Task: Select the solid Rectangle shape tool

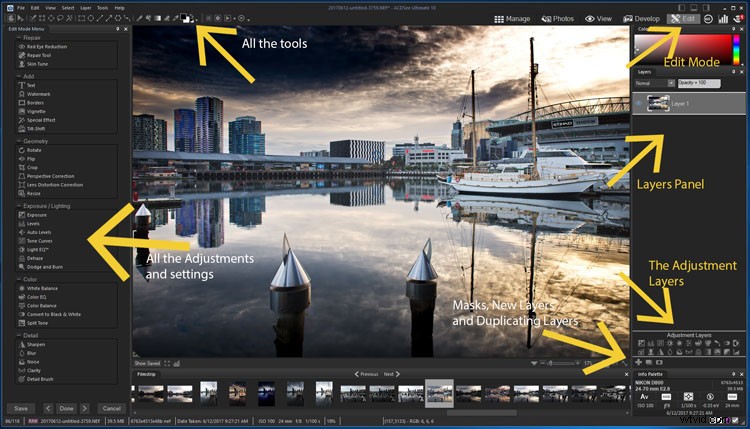Action: pos(81,18)
